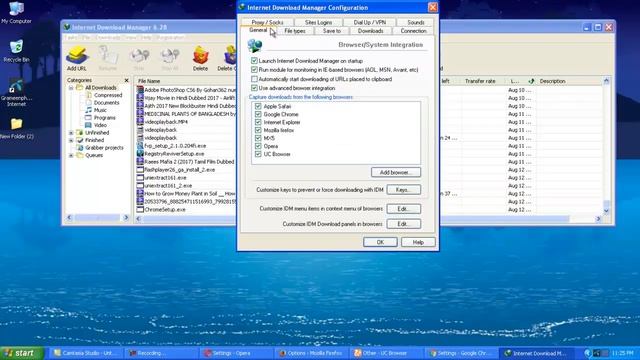Image resolution: width=640 pixels, height=360 pixels.
Task: Click Edit for IDM Download panels
Action: coord(403,224)
